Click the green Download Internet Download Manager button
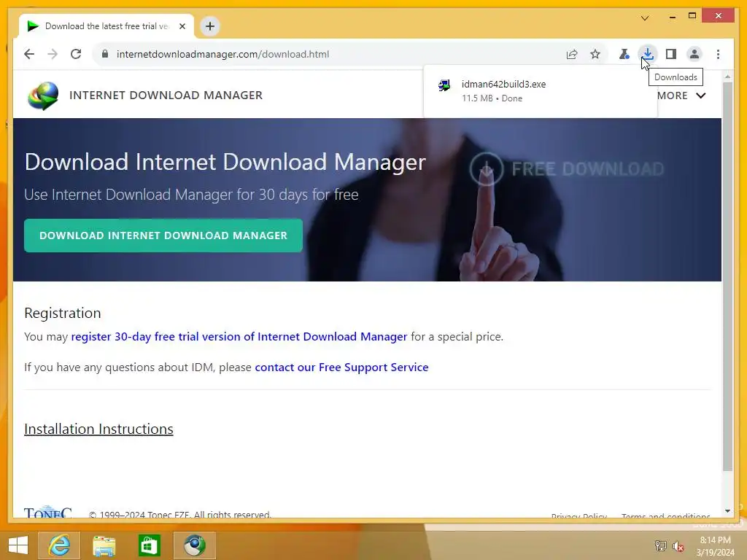This screenshot has width=747, height=560. pos(163,236)
